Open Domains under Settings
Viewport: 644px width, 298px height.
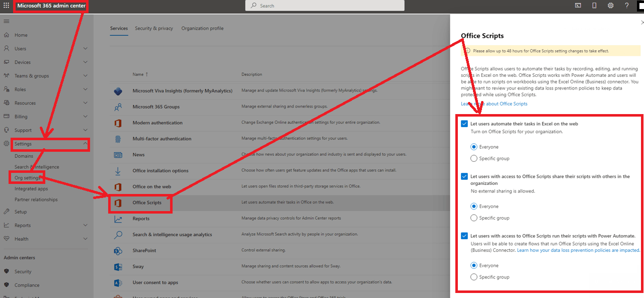(x=24, y=156)
